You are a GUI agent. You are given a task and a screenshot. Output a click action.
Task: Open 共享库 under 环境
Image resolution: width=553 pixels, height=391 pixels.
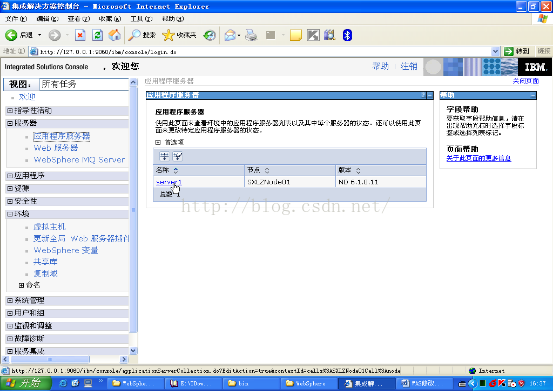pos(45,262)
